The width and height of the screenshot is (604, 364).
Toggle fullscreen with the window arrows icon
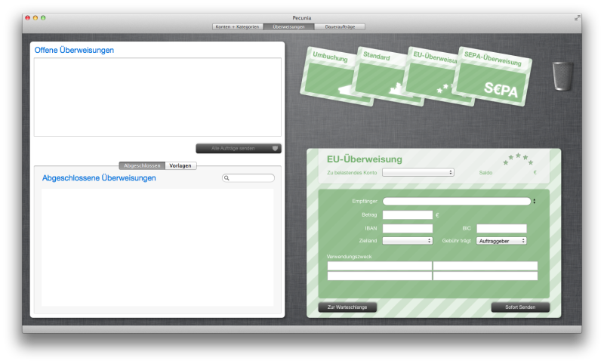click(x=577, y=17)
